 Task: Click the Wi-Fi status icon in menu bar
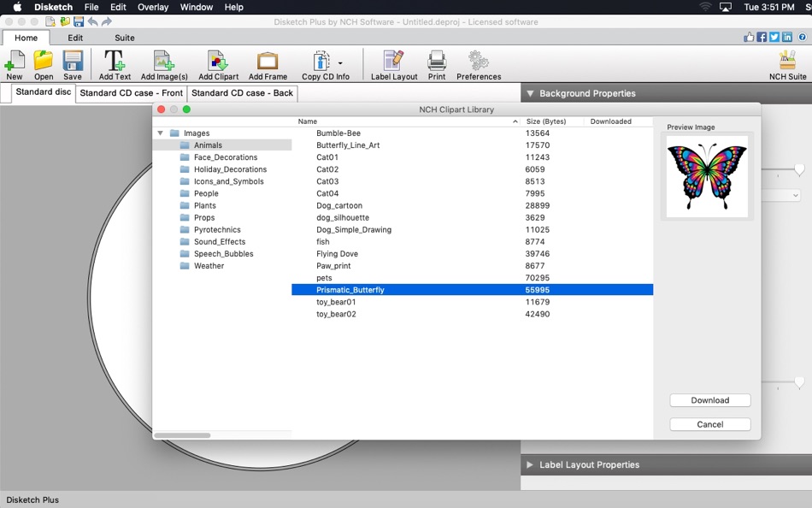pos(705,7)
